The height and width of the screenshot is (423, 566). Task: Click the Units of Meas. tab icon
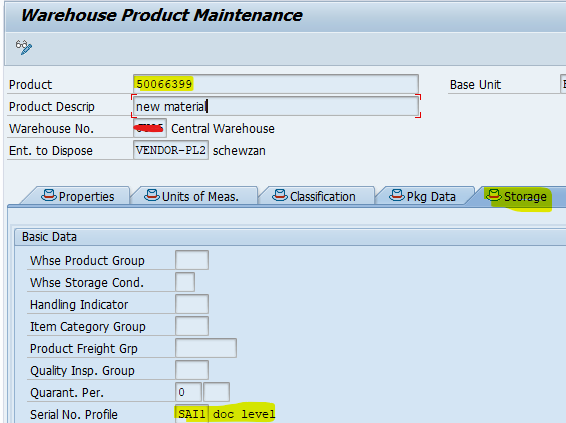pyautogui.click(x=152, y=195)
